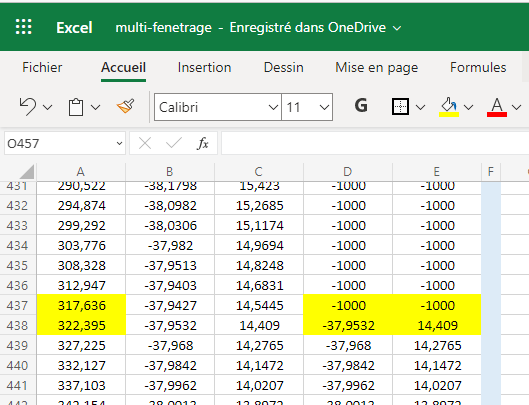Select column E header
This screenshot has height=405, width=529.
click(437, 172)
